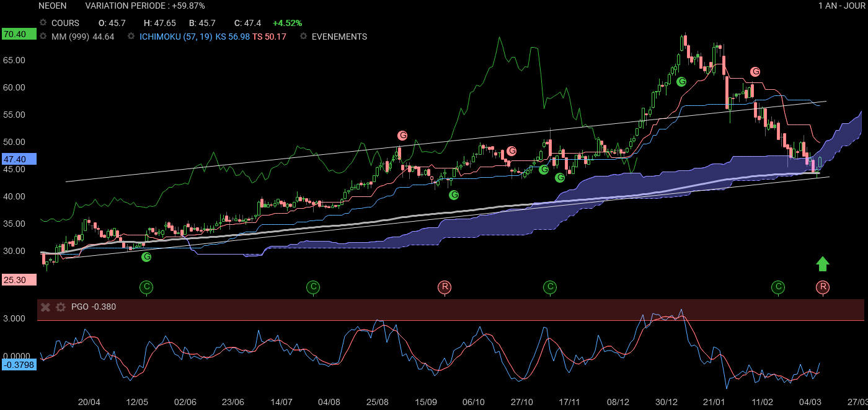Click the 60.00 price axis label
The height and width of the screenshot is (410, 868).
click(x=15, y=88)
